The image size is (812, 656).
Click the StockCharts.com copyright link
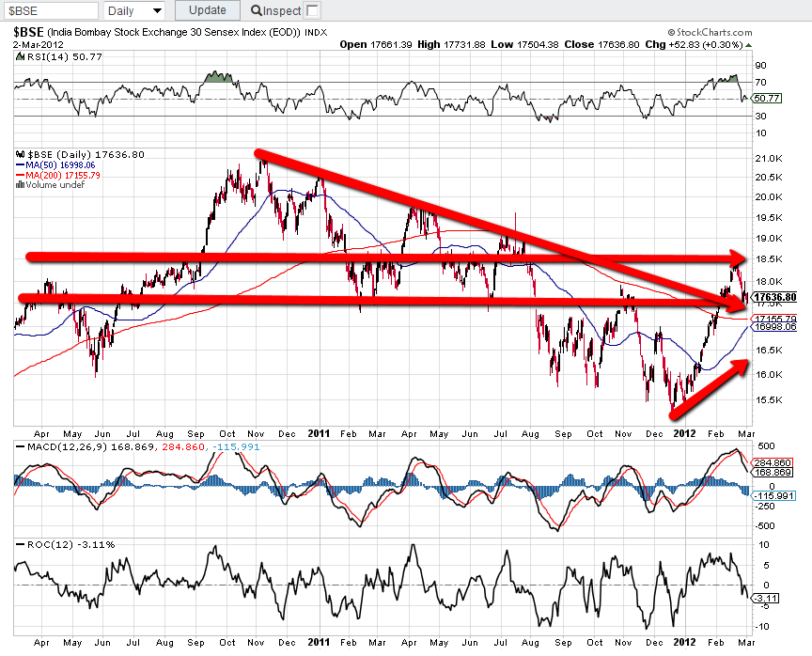point(710,33)
